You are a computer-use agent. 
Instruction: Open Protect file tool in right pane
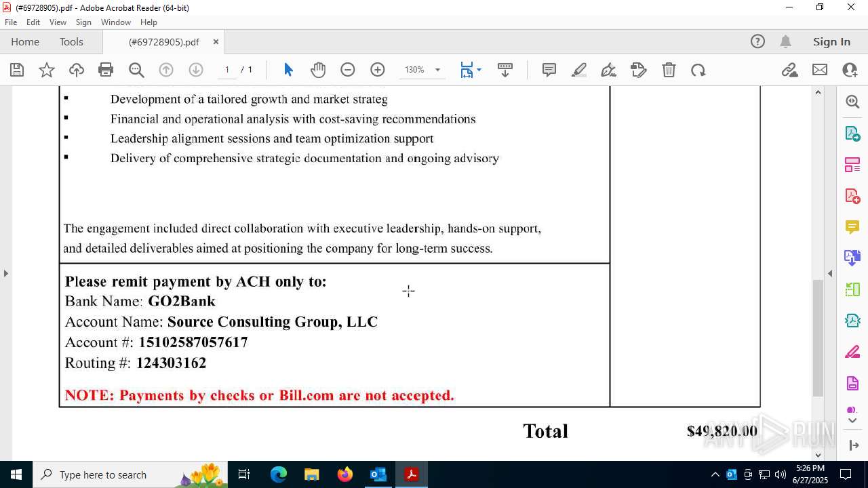(852, 384)
